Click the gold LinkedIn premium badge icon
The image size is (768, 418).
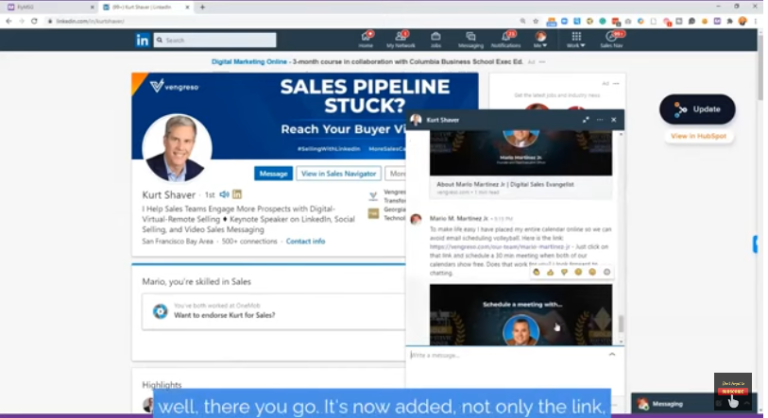pyautogui.click(x=237, y=195)
